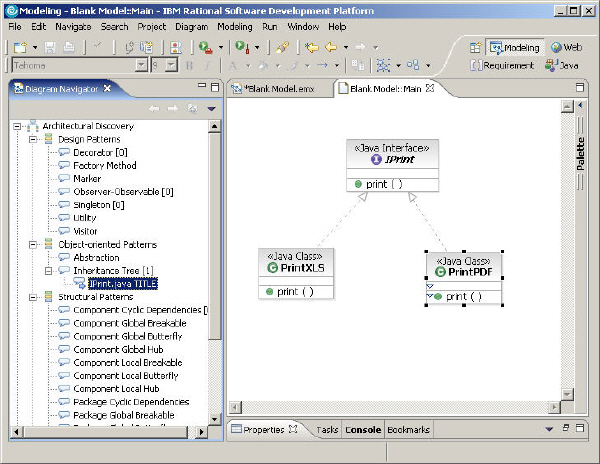
Task: Open the Navigate menu
Action: tap(73, 27)
